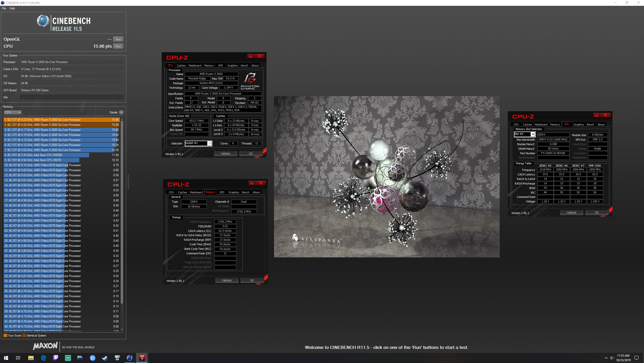Switch to Caches tab in the CPU-Z CPU window

click(x=181, y=66)
